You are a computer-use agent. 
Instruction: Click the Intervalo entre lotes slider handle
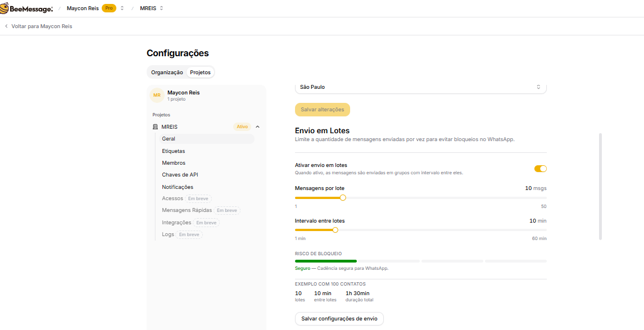click(x=335, y=230)
